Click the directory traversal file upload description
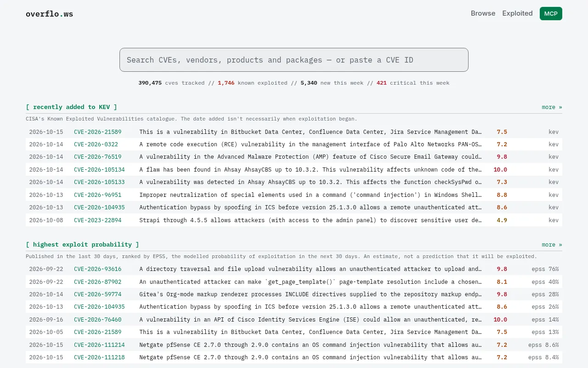 click(311, 269)
